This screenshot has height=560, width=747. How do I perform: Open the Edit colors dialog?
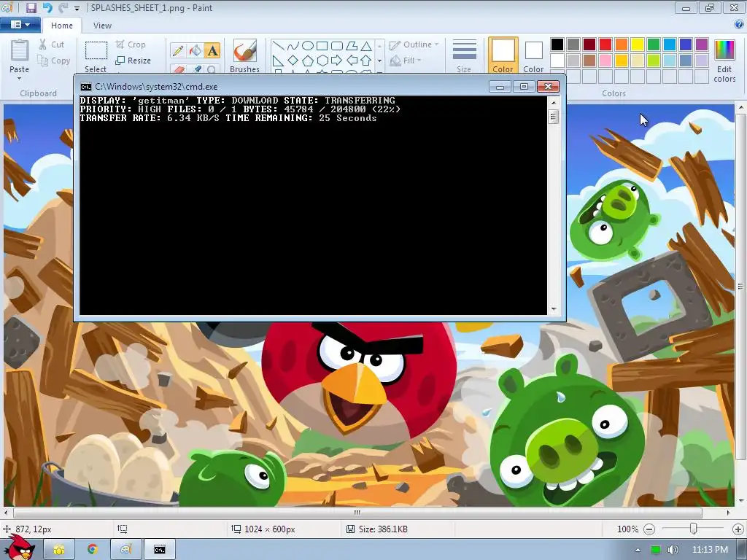[724, 61]
